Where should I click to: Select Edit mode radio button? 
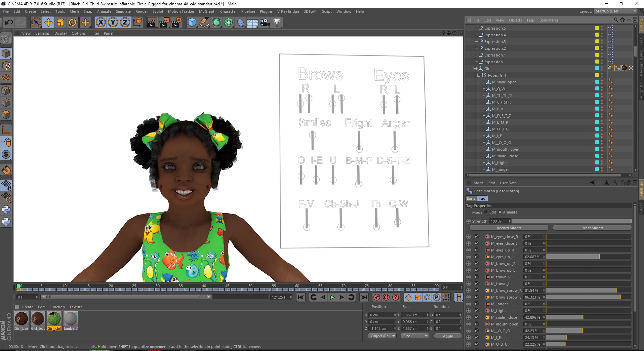pos(486,212)
